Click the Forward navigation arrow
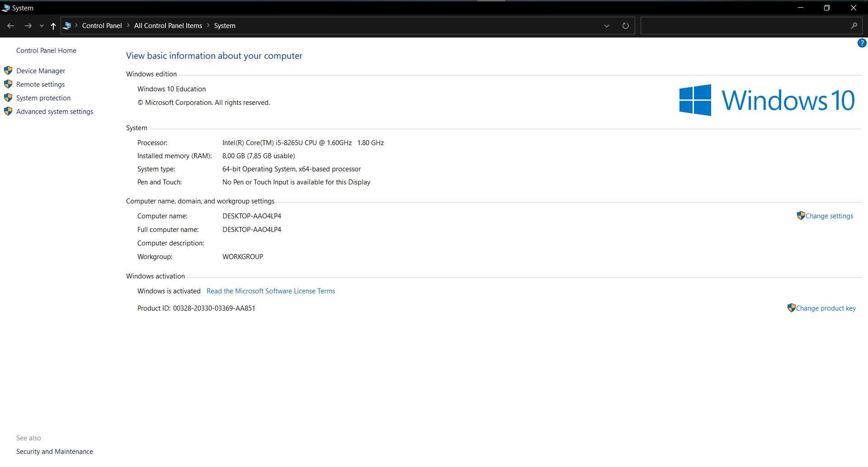 click(x=28, y=26)
